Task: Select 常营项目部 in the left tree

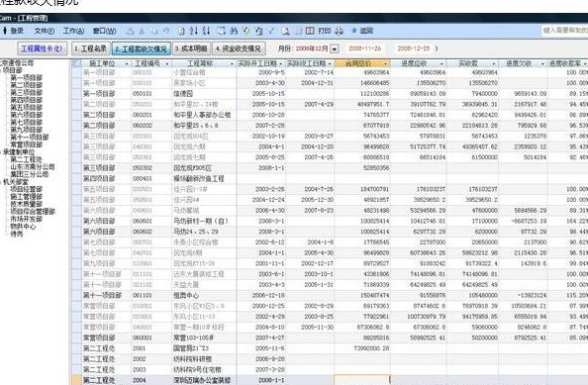Action: pyautogui.click(x=27, y=144)
